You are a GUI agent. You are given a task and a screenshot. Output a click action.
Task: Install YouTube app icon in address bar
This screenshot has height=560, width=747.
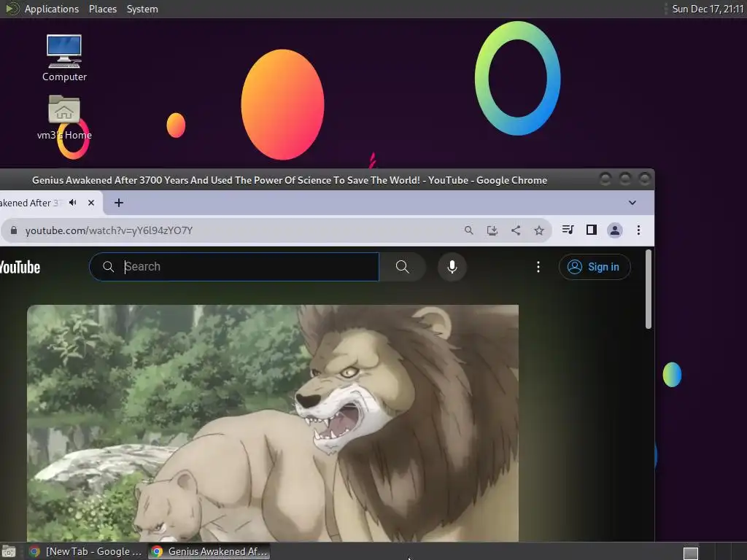pyautogui.click(x=492, y=230)
